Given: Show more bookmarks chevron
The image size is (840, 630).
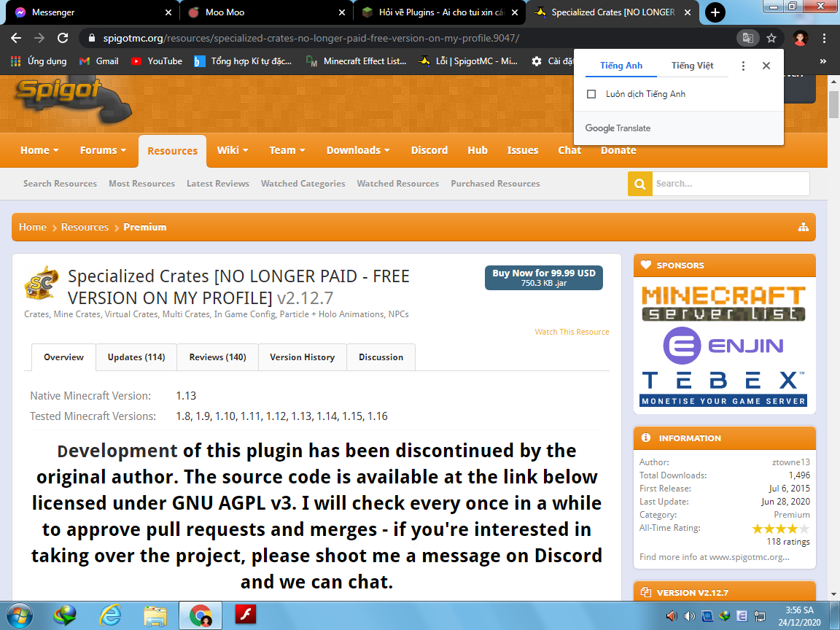Looking at the screenshot, I should point(822,61).
